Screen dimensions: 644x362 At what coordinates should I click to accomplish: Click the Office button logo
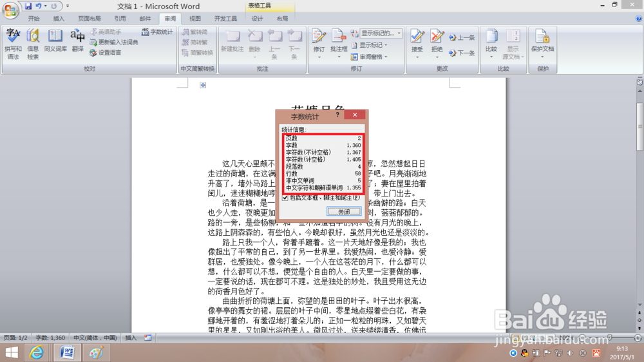(x=10, y=10)
